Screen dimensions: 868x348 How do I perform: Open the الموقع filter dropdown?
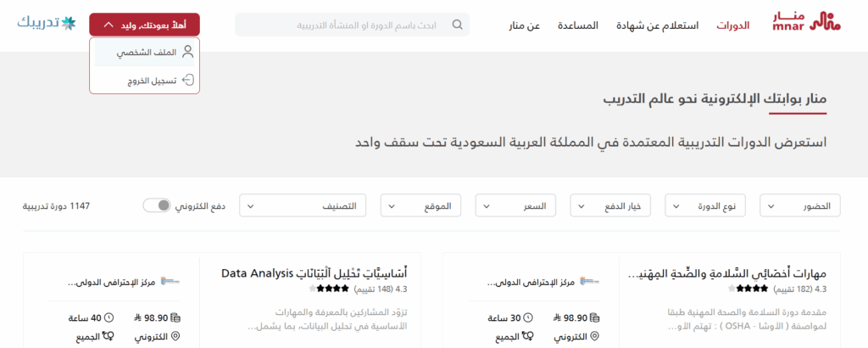pyautogui.click(x=426, y=205)
